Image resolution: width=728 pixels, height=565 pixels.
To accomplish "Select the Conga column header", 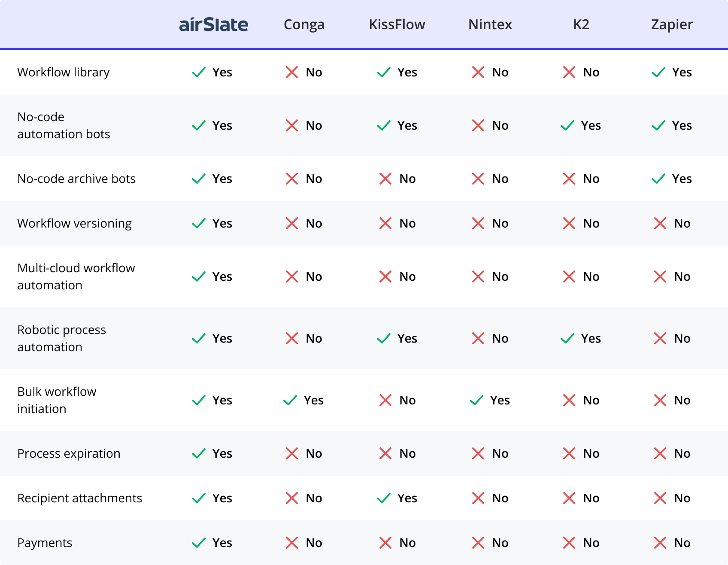I will (304, 24).
